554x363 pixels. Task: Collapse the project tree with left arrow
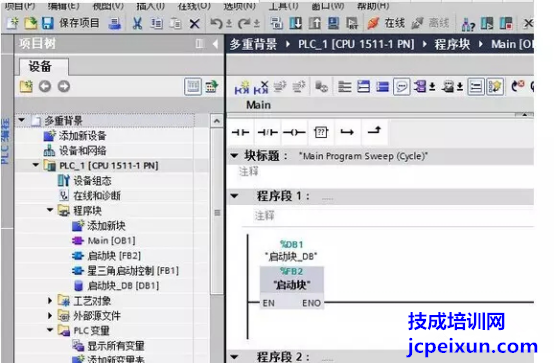pos(215,44)
